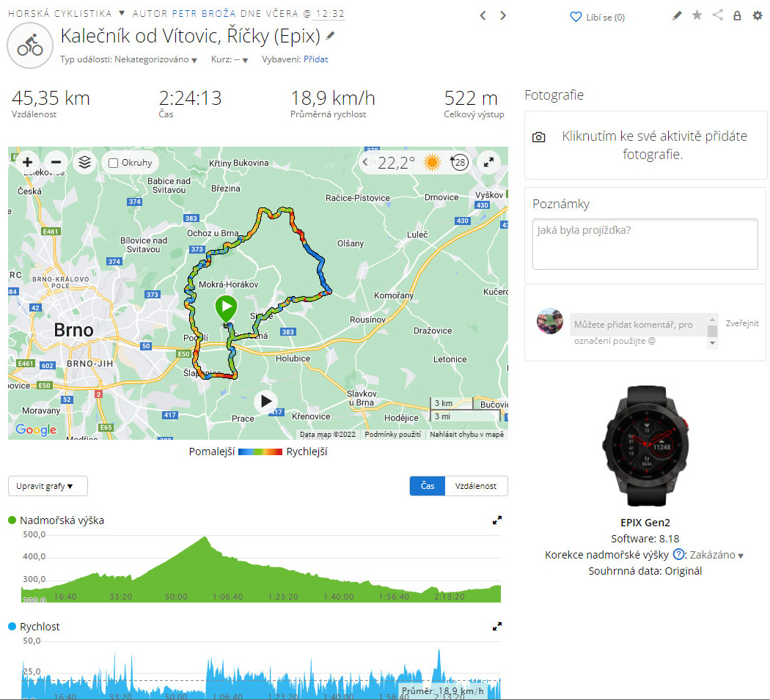770x700 pixels.
Task: Open activity settings gear icon
Action: click(x=758, y=15)
